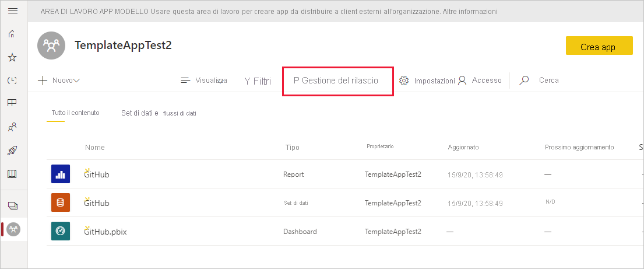This screenshot has height=269, width=644.
Task: Click the search magnifier icon
Action: click(x=524, y=81)
